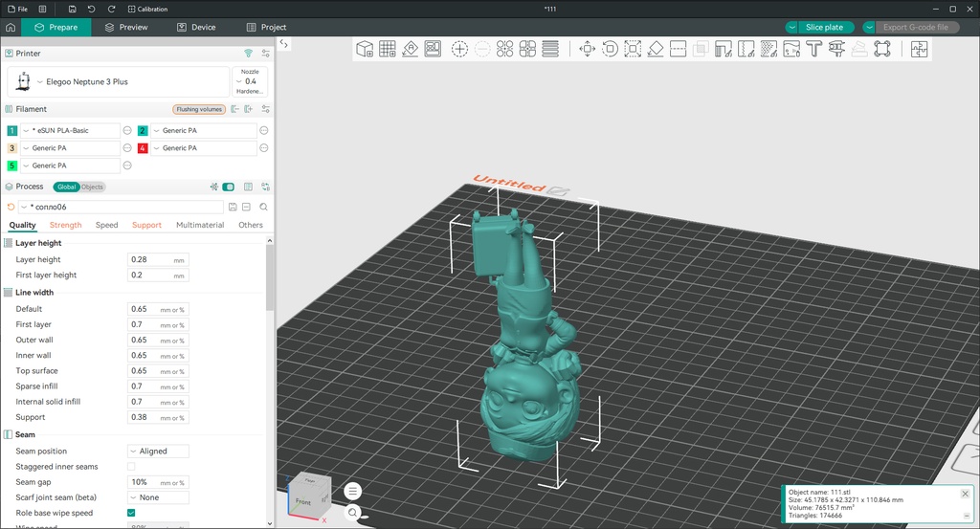Image resolution: width=980 pixels, height=529 pixels.
Task: Switch to the Preview tab
Action: pos(126,27)
